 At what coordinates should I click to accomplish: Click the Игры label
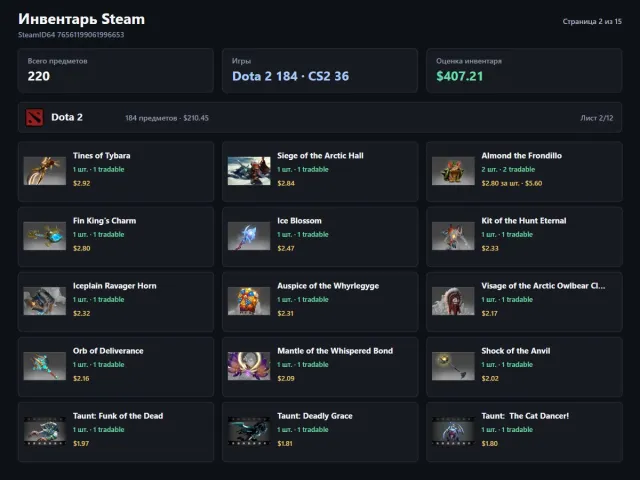pos(241,61)
